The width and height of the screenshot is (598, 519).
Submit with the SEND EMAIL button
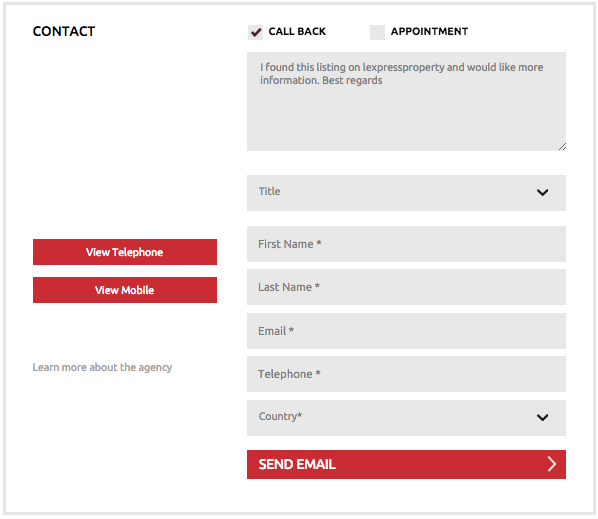406,464
